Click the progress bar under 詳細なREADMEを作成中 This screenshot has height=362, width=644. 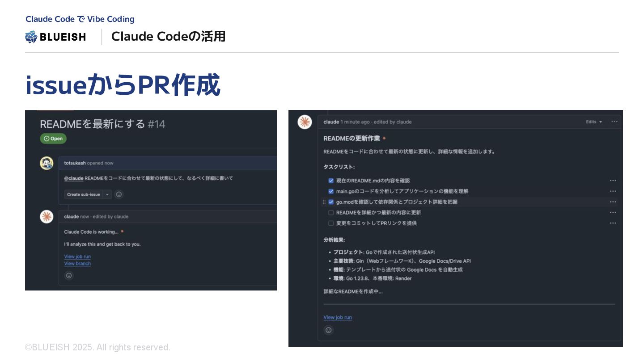click(469, 304)
